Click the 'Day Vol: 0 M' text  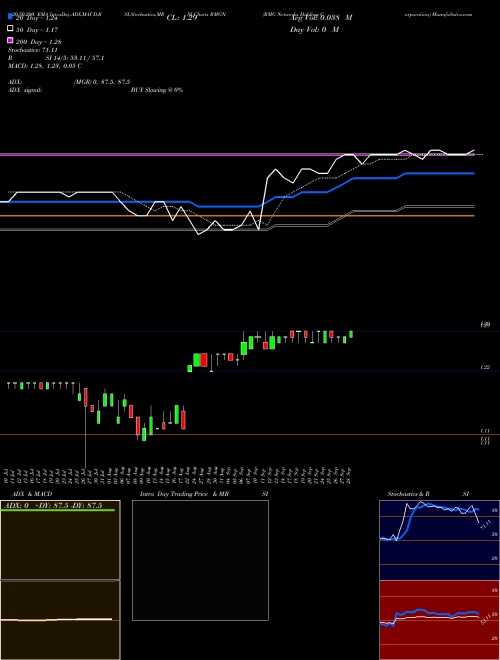[x=315, y=29]
